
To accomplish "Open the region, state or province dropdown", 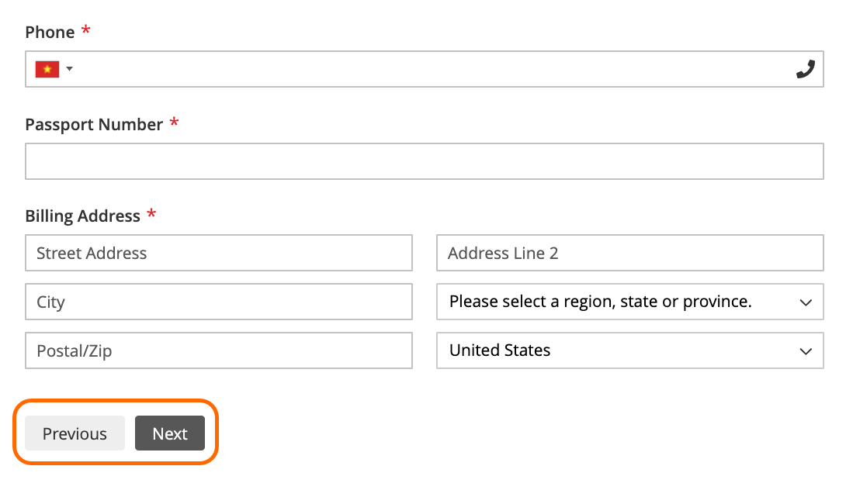I will pos(629,302).
